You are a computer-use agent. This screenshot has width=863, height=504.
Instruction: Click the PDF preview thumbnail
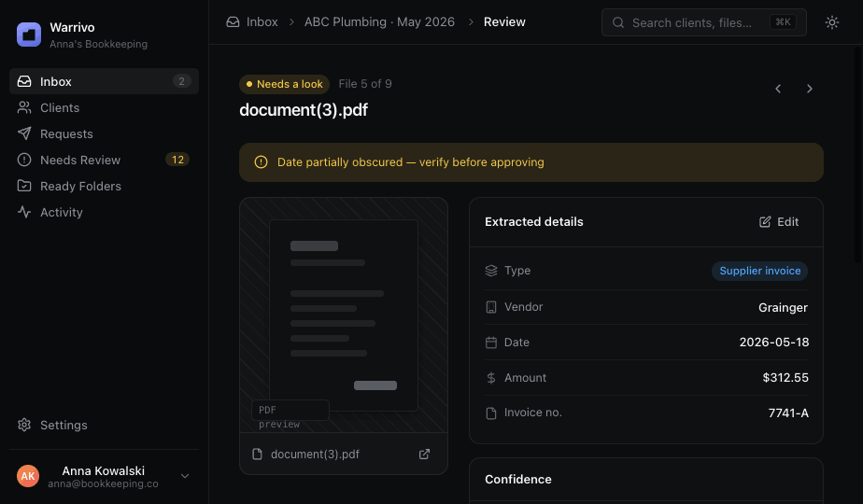pos(344,315)
